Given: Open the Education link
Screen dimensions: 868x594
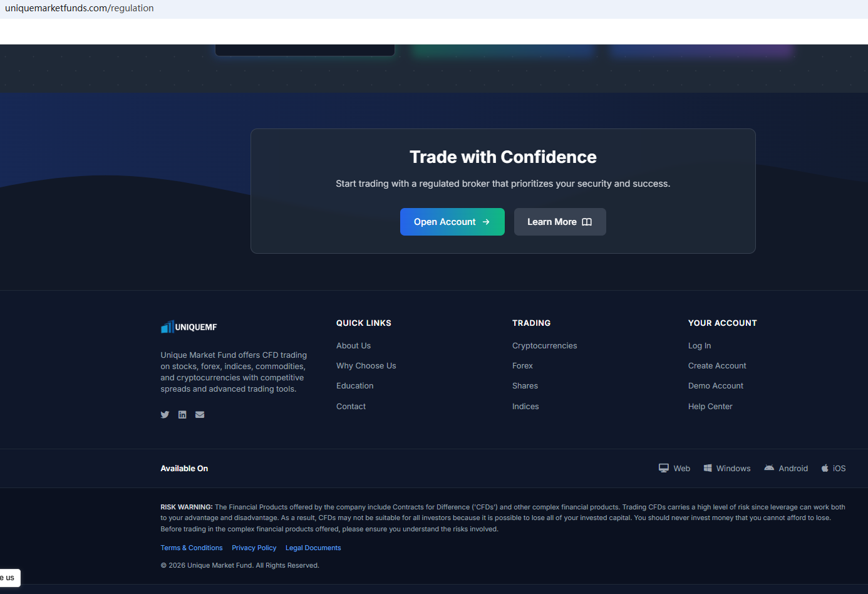Looking at the screenshot, I should pos(354,386).
